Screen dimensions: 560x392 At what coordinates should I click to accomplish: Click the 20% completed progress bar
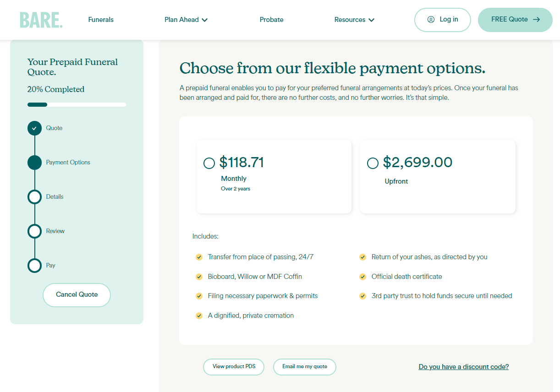[x=77, y=104]
